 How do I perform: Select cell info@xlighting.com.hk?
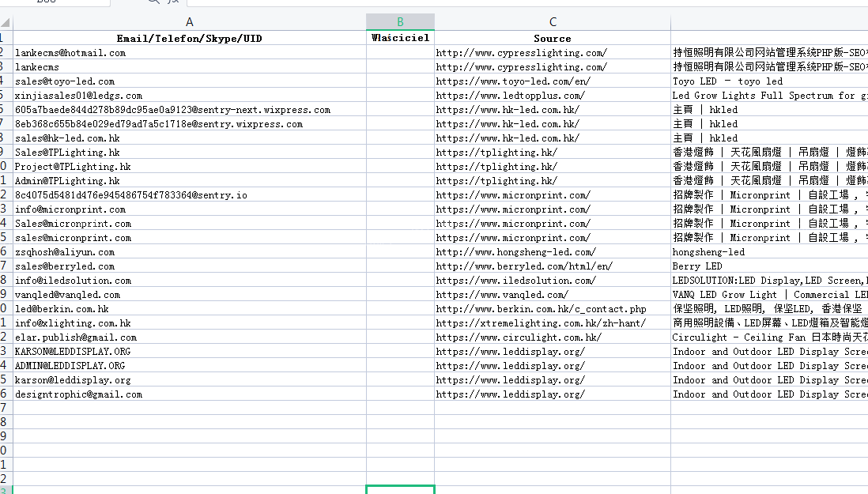pyautogui.click(x=189, y=323)
